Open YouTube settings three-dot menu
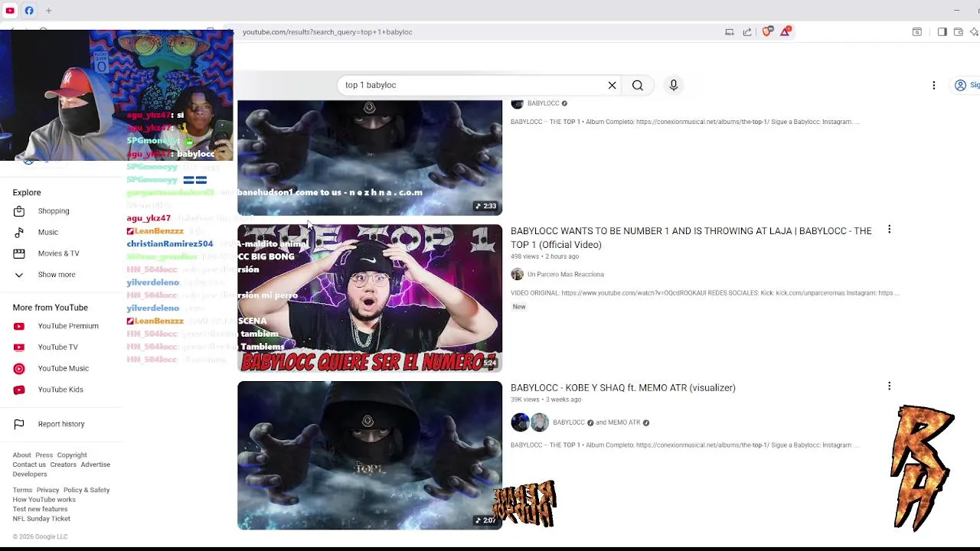 pyautogui.click(x=934, y=85)
